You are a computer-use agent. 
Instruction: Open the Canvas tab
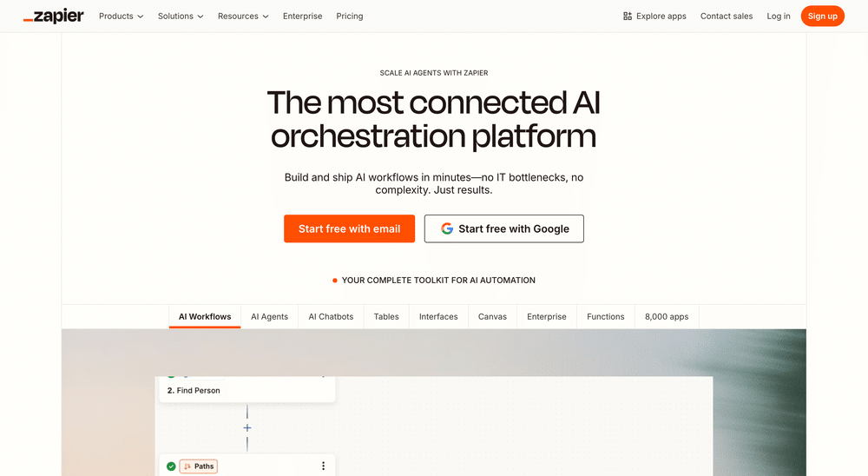(493, 316)
